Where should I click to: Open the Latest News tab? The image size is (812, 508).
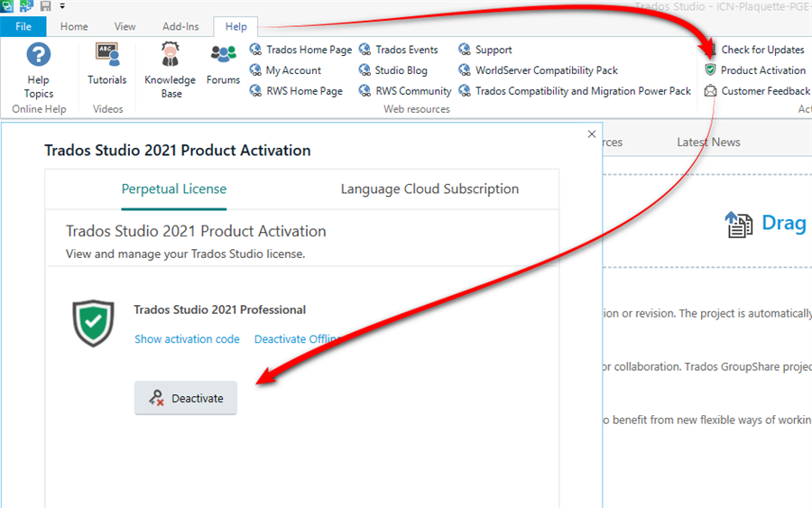(x=708, y=142)
